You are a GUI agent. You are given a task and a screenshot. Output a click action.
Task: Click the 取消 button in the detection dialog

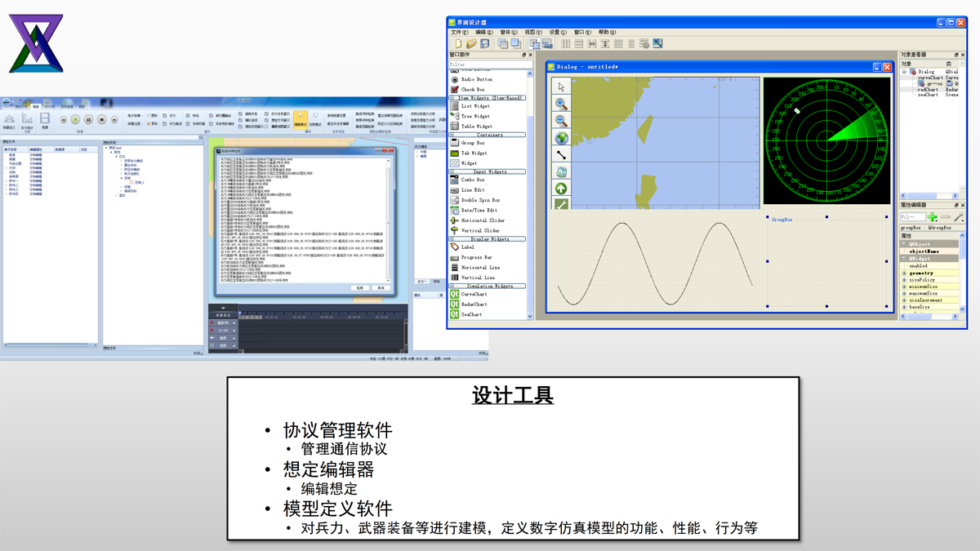click(x=381, y=288)
